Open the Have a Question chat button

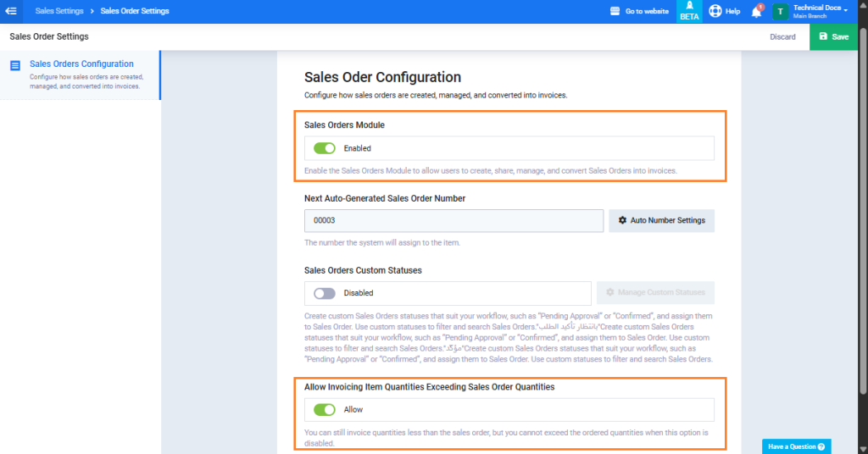[796, 447]
